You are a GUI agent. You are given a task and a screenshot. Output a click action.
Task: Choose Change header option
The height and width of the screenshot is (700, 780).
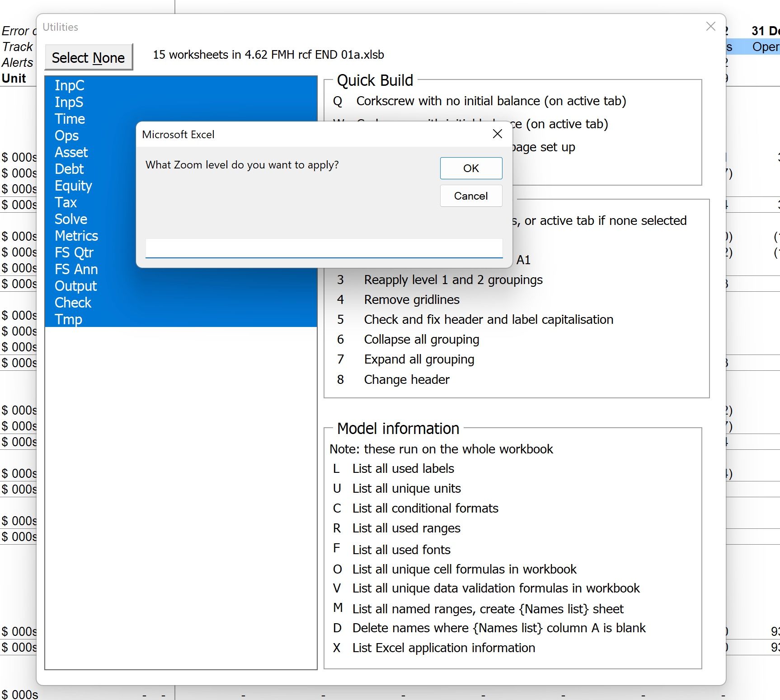point(407,379)
